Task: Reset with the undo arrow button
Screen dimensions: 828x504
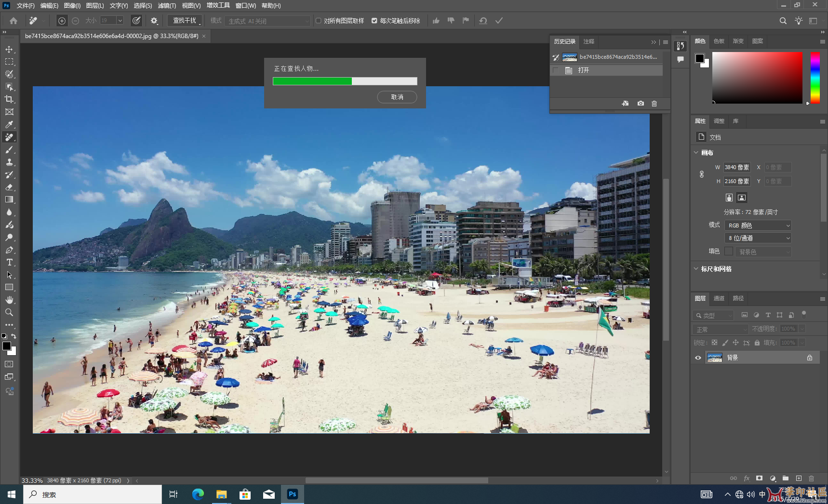Action: (x=483, y=21)
